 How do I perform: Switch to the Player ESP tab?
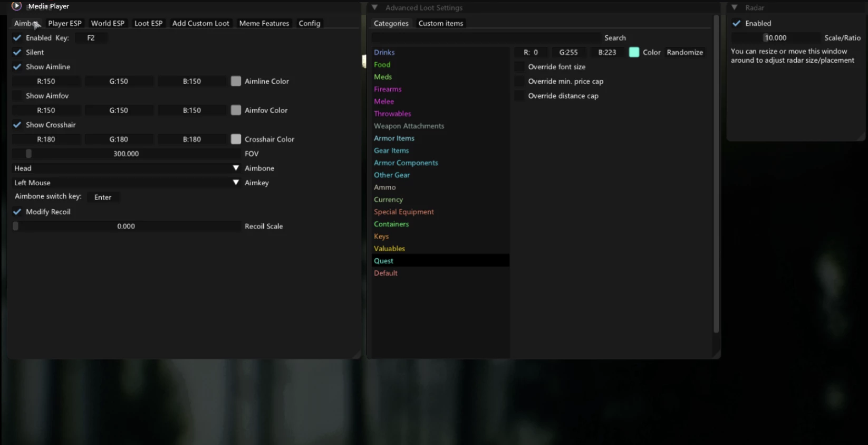[65, 23]
